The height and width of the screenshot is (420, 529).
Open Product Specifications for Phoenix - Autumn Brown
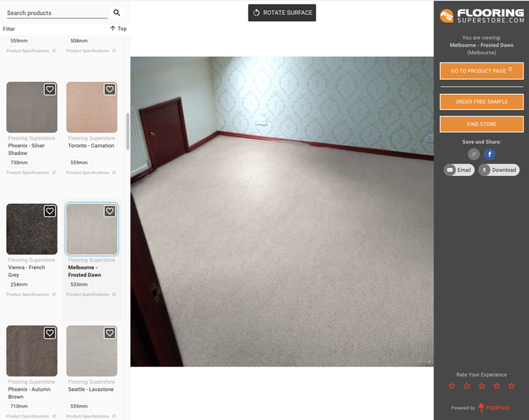click(31, 416)
